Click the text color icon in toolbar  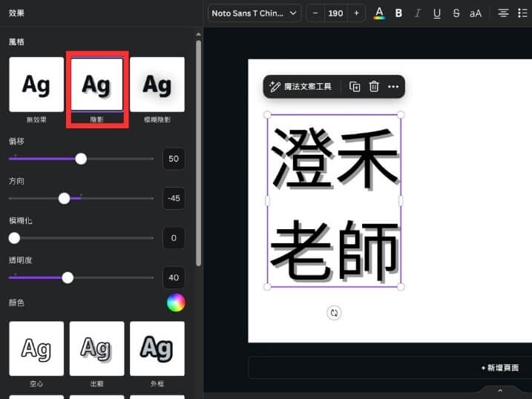pyautogui.click(x=379, y=13)
